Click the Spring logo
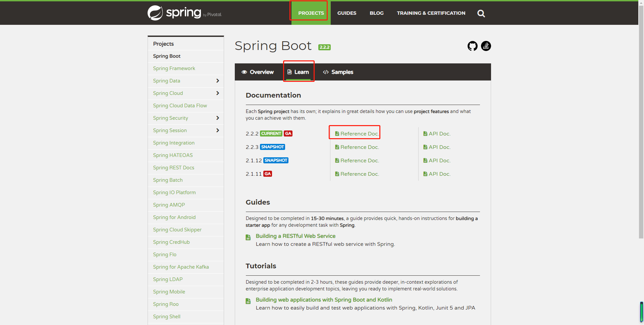Viewport: 644px width, 325px height. 184,13
